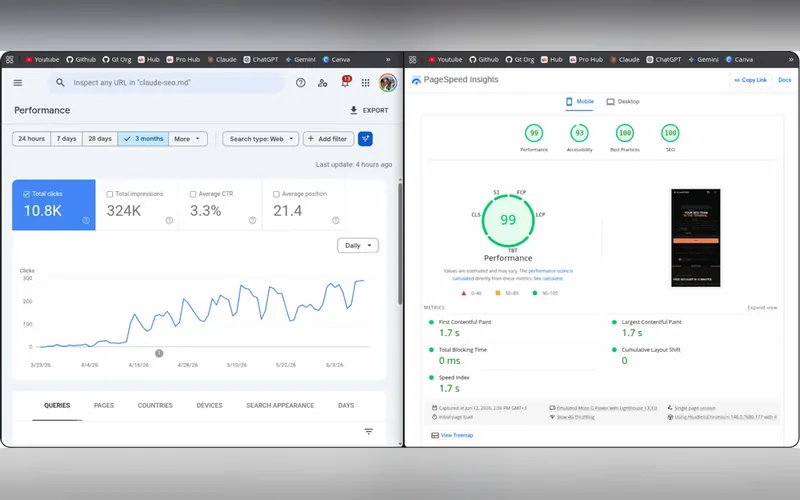Screen dimensions: 800x500
Task: Click the blue filter sparkle button beside Add filter
Action: pyautogui.click(x=365, y=139)
